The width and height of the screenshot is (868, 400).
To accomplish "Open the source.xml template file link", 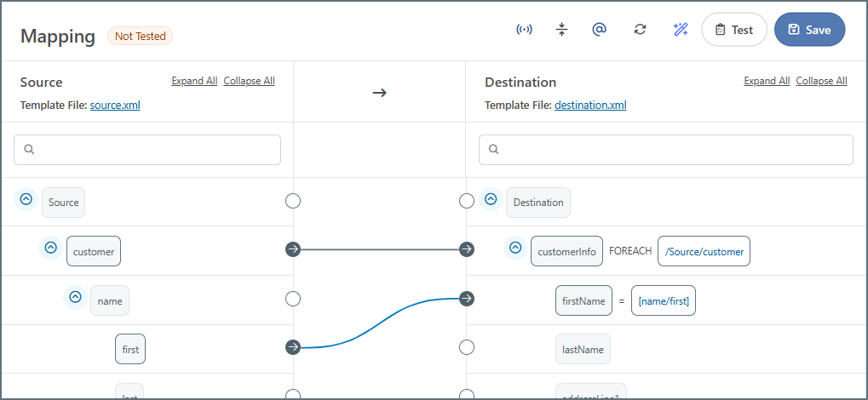I will pos(115,106).
